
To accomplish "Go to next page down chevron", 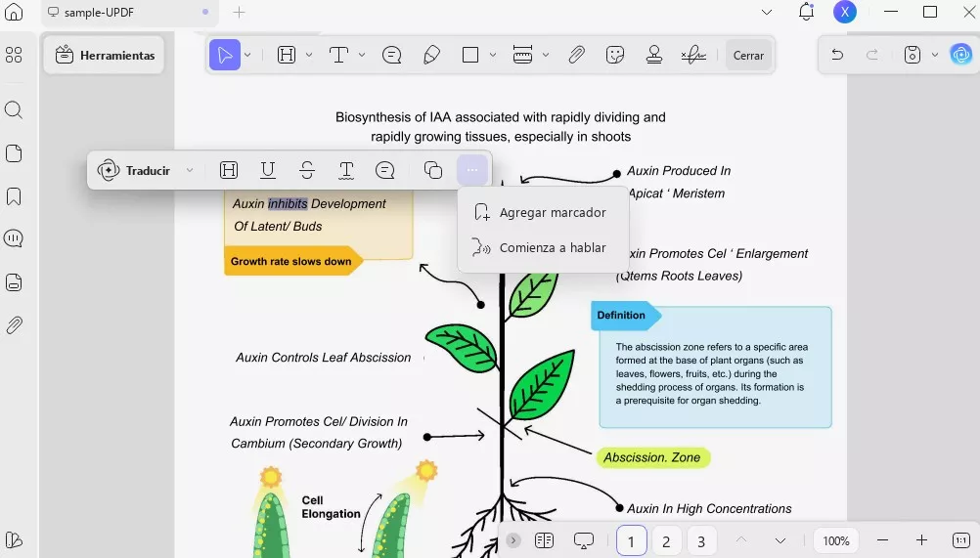I will pos(780,540).
